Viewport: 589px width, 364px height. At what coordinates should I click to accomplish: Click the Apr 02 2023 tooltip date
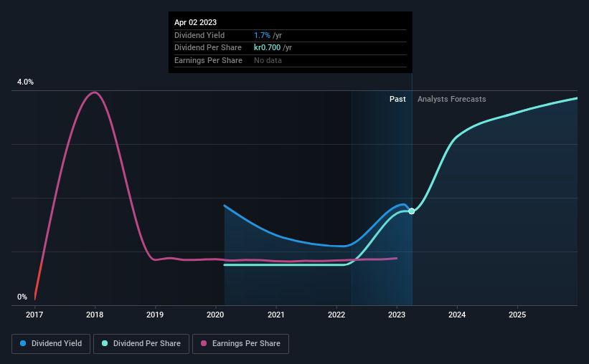tap(195, 22)
